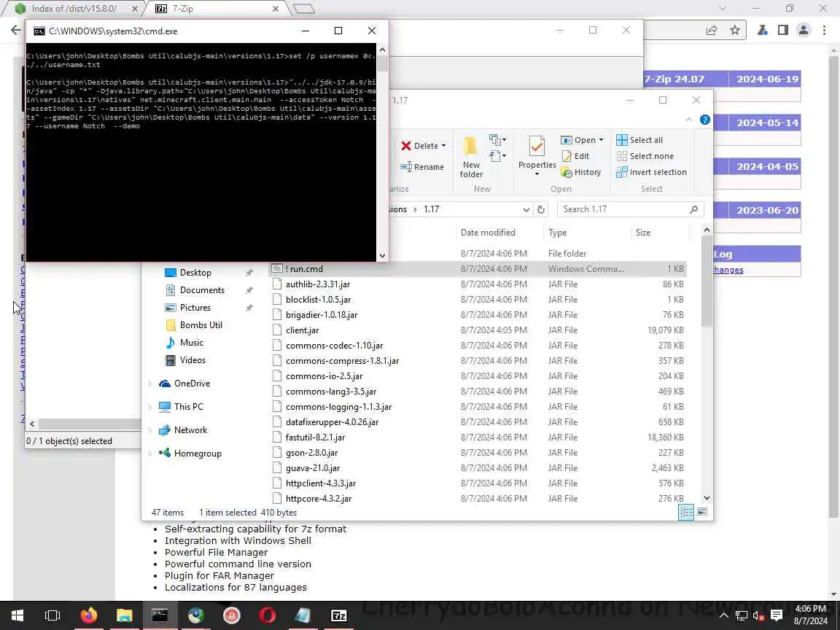The height and width of the screenshot is (630, 840).
Task: Expand the address bar history dropdown
Action: (526, 209)
